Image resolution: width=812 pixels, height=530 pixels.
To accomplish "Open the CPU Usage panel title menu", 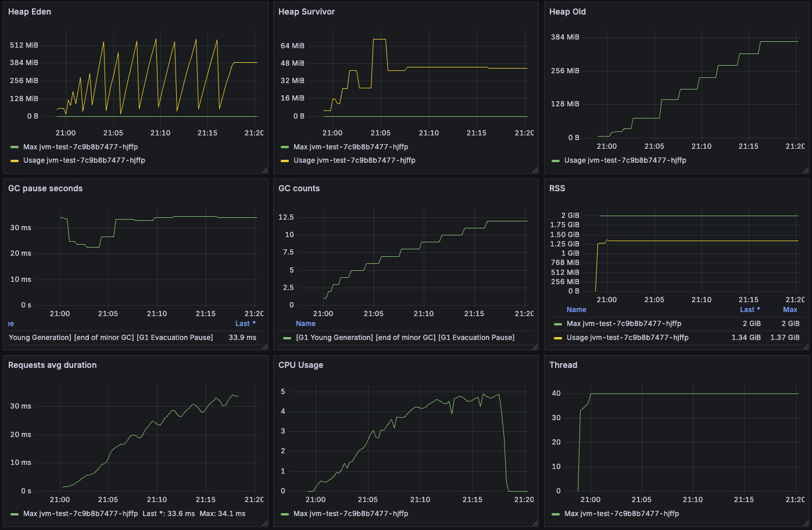I will [x=301, y=365].
